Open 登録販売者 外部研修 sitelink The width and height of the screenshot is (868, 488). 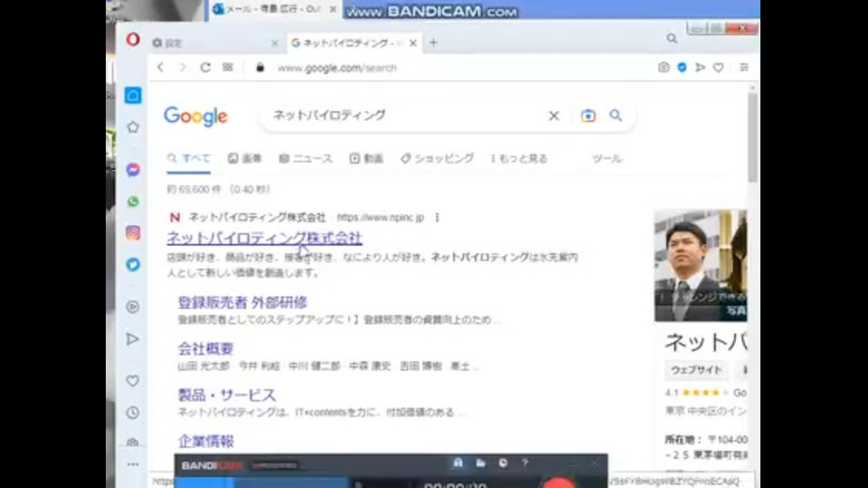tap(242, 303)
